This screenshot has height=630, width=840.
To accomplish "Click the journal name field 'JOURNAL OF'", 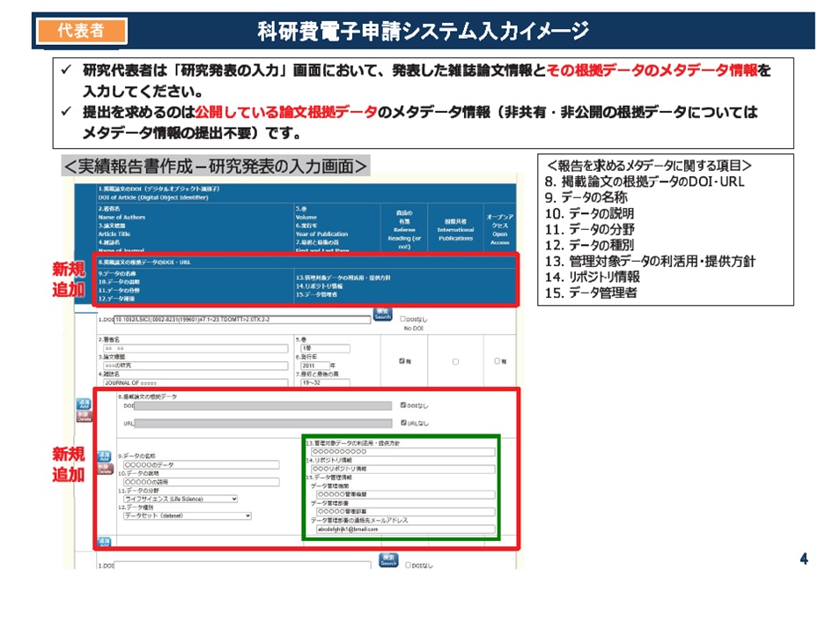I will (x=195, y=382).
